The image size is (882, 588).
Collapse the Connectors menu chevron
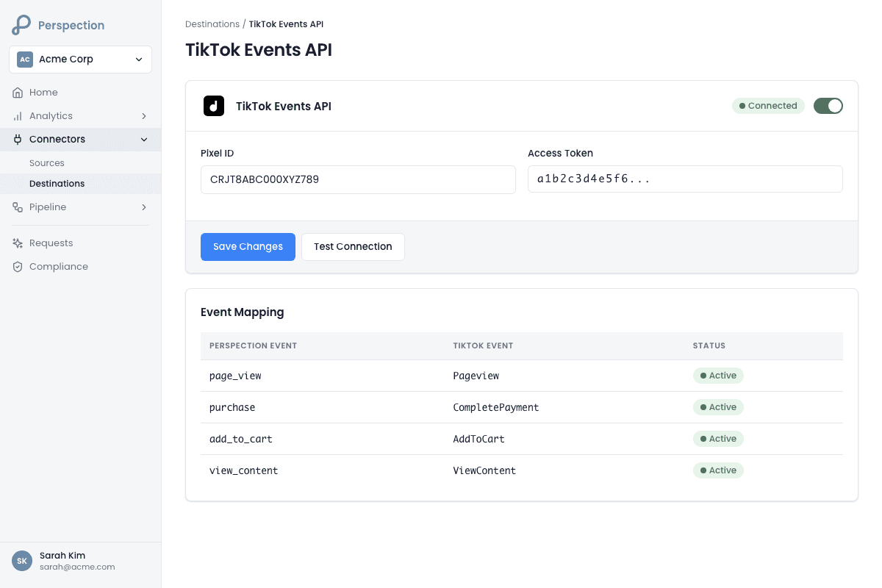coord(144,140)
